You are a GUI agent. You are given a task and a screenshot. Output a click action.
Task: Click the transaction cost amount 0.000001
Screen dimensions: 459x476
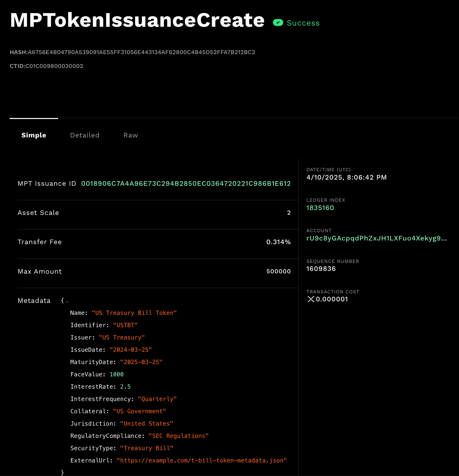[x=332, y=299]
